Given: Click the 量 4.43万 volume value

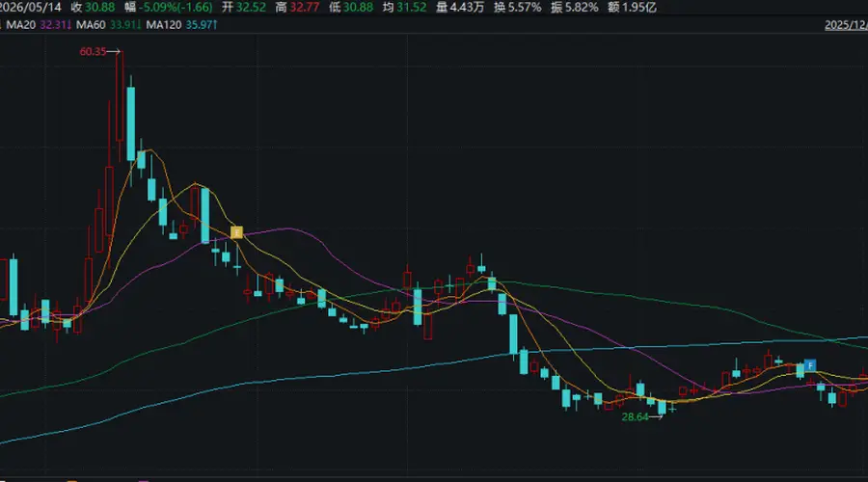Looking at the screenshot, I should [460, 7].
